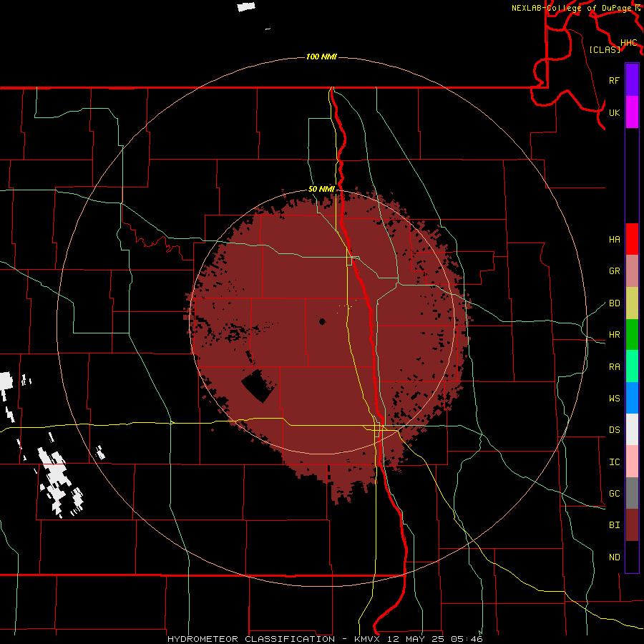
Task: Click the ND black legend swatch
Action: (x=632, y=557)
